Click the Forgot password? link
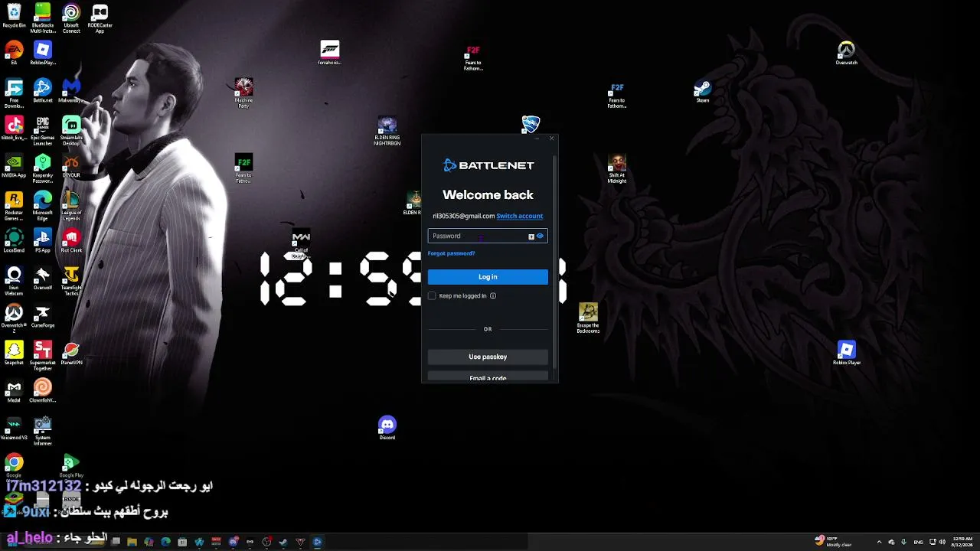The image size is (980, 551). coord(451,253)
